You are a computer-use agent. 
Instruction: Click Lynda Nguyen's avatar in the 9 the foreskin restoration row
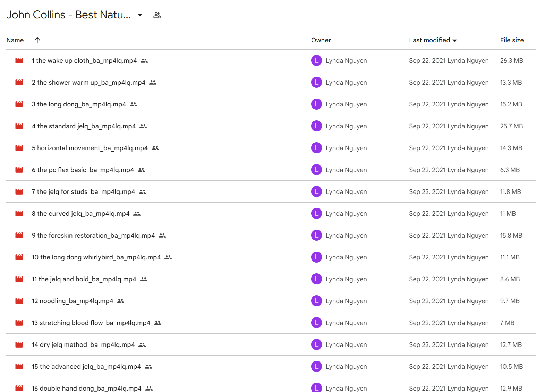[316, 235]
